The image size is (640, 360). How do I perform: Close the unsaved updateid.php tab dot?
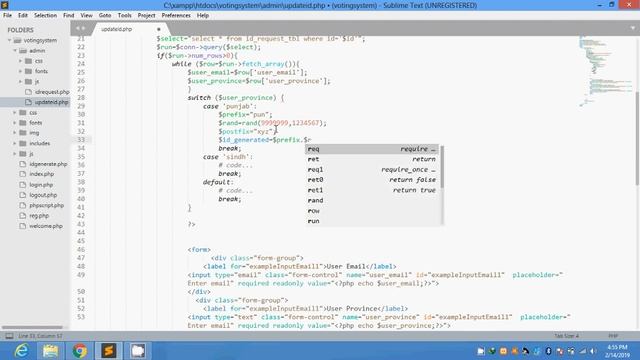pos(159,29)
